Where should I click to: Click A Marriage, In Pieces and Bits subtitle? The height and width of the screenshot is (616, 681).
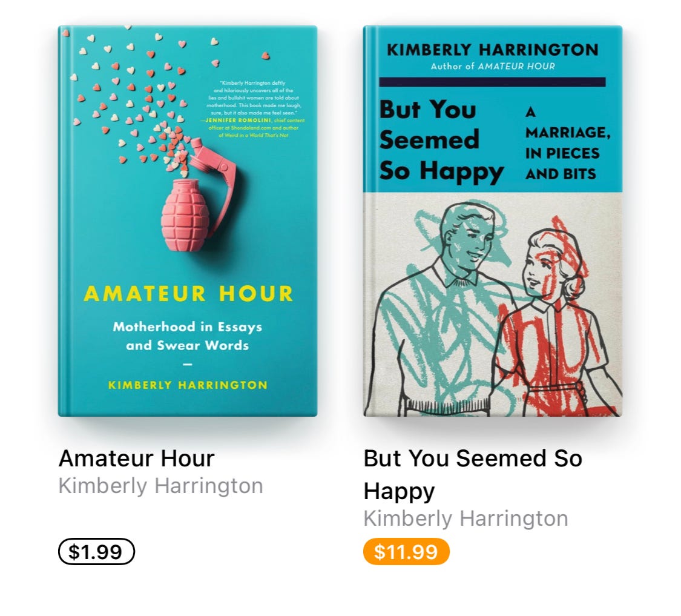click(x=568, y=143)
